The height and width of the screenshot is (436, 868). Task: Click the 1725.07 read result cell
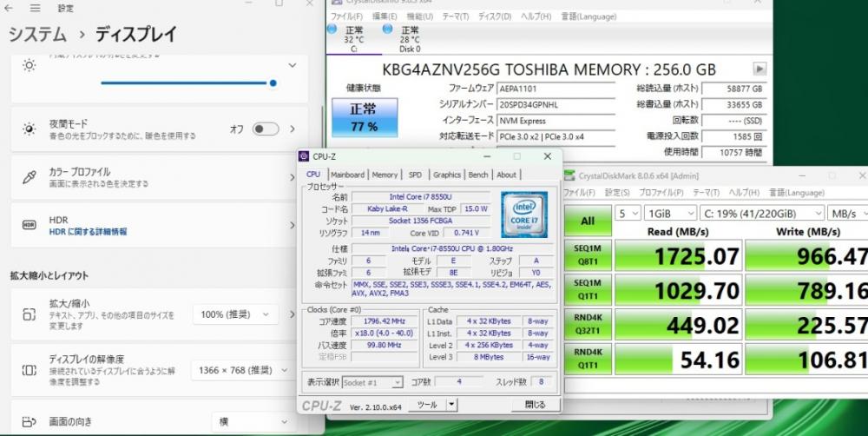tap(678, 256)
